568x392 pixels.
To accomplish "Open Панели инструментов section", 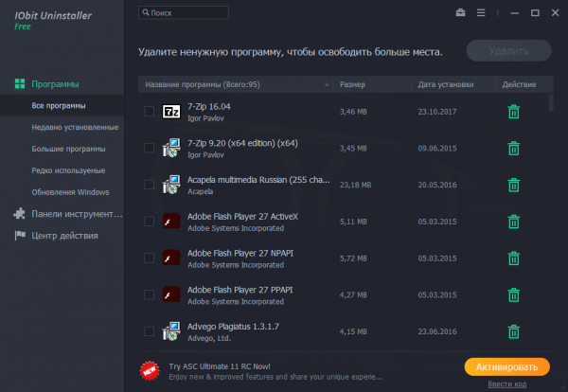I will pos(77,214).
